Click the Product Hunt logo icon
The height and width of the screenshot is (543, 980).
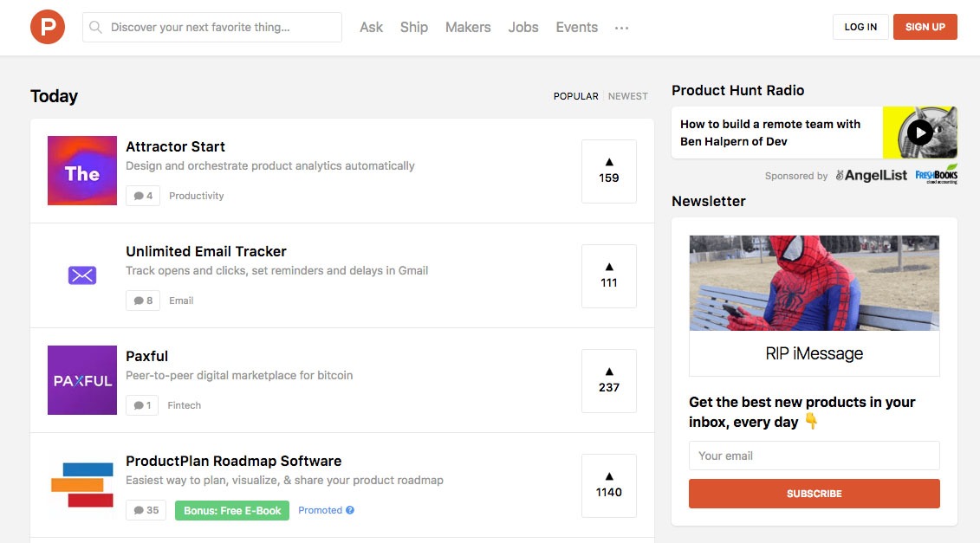click(x=48, y=27)
